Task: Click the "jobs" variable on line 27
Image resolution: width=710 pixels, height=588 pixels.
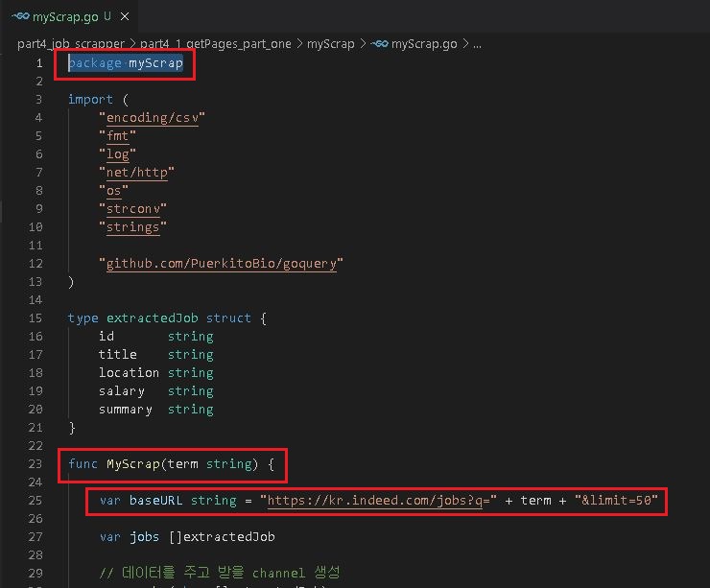Action: coord(145,537)
